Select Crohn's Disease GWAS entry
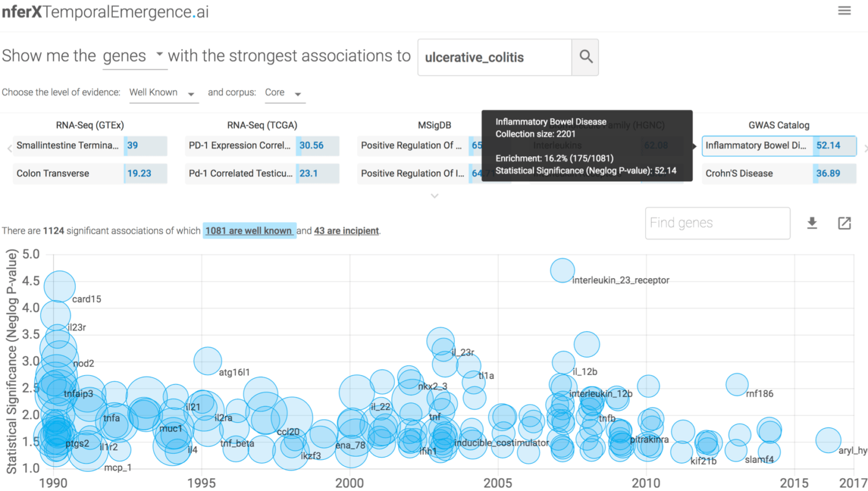This screenshot has width=868, height=491. [x=778, y=173]
